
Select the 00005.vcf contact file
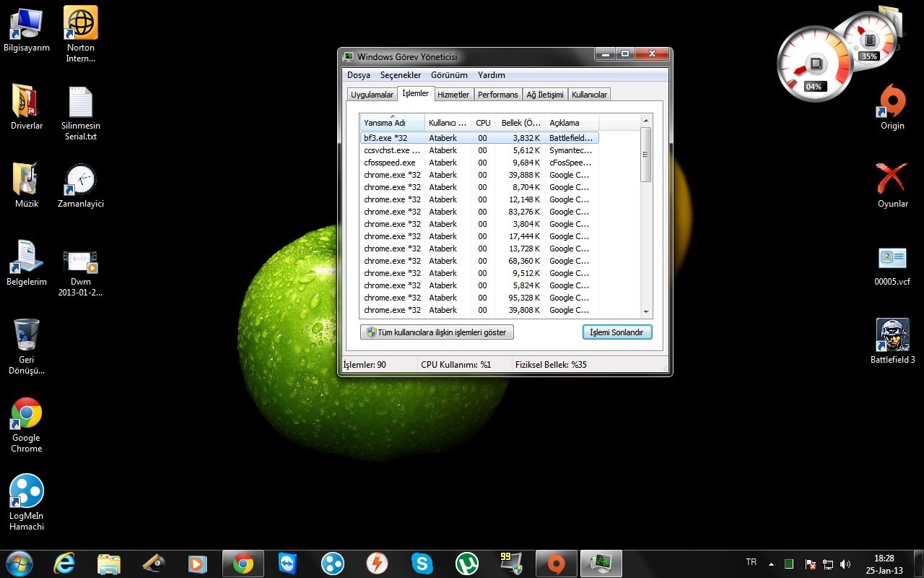point(892,265)
